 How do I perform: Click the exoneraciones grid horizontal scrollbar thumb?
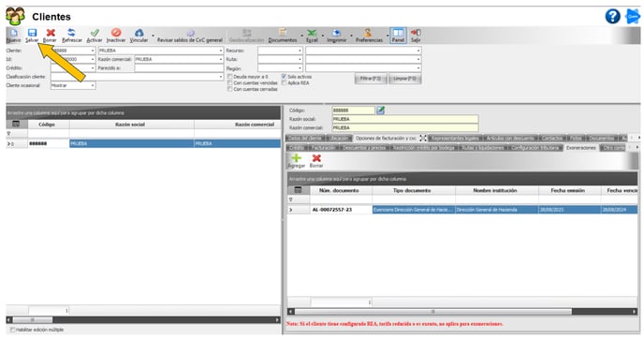(432, 311)
